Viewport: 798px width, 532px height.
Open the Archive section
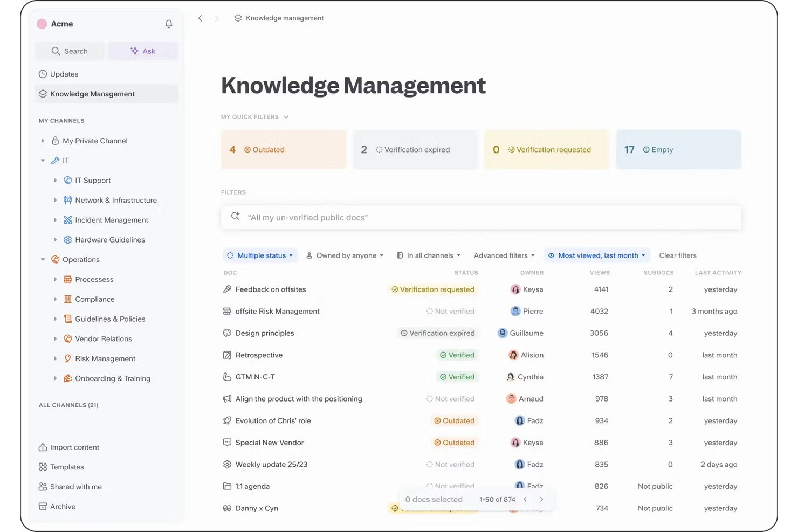[57, 507]
